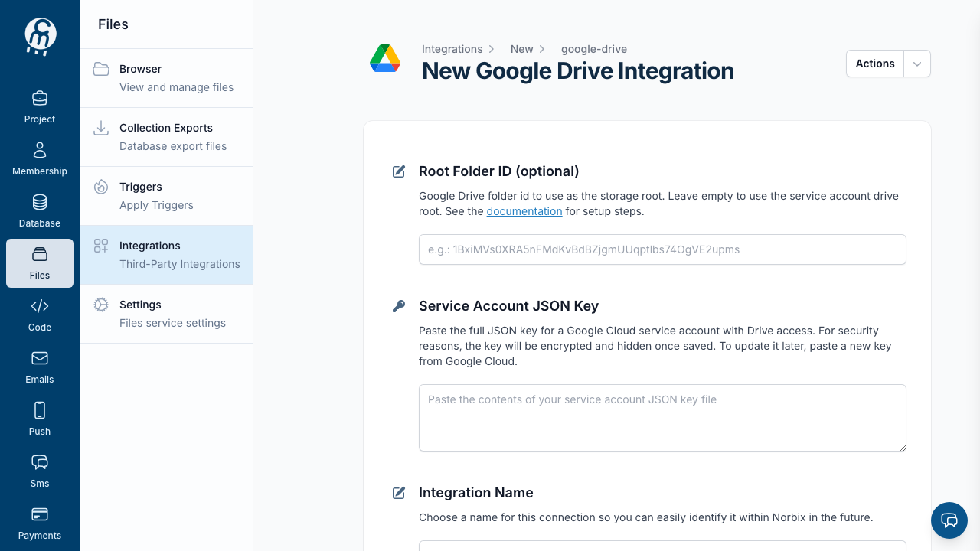This screenshot has height=551, width=980.
Task: Click the edit icon beside Integration Name
Action: pos(399,493)
